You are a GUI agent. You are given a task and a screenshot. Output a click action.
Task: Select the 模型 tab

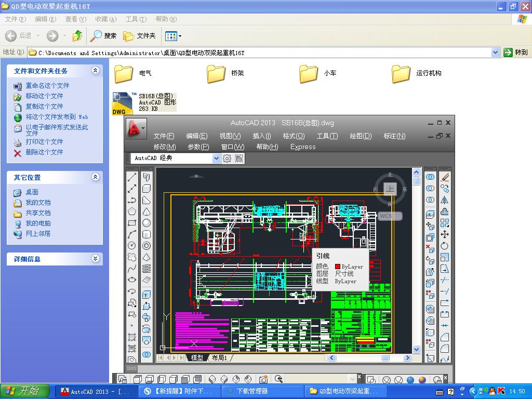click(196, 358)
